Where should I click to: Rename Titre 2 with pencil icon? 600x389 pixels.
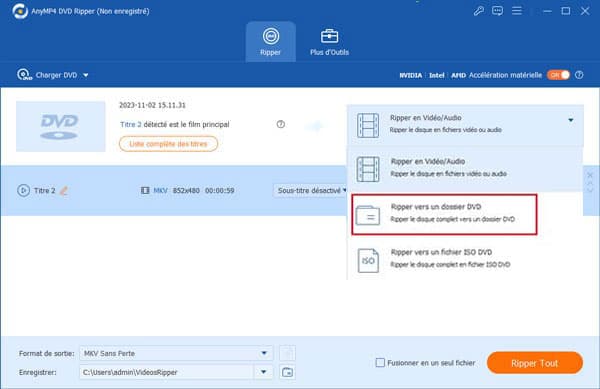(x=64, y=190)
